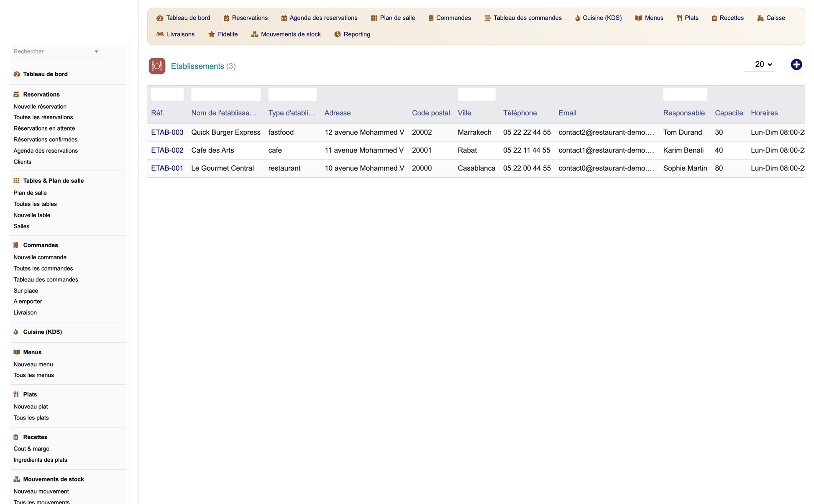This screenshot has height=504, width=814.
Task: Sort by the Capacite column header
Action: coord(729,113)
